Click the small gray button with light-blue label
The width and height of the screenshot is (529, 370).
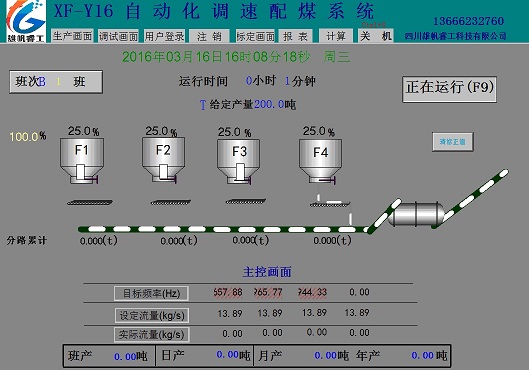[x=453, y=142]
